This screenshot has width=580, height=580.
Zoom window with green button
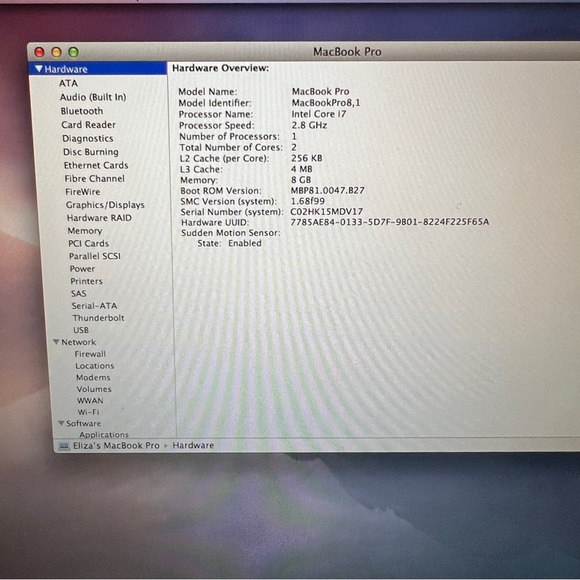73,52
